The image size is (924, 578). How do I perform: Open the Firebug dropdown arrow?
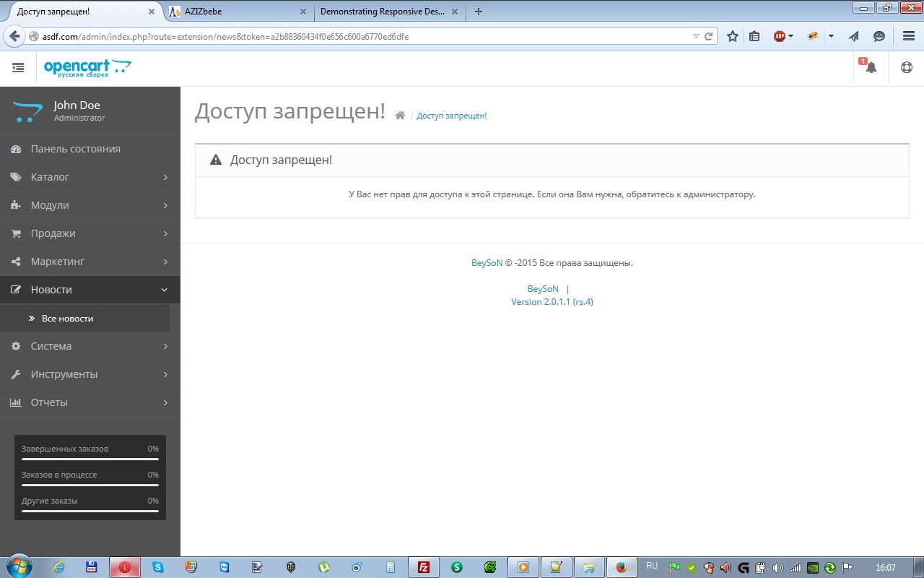(x=831, y=36)
